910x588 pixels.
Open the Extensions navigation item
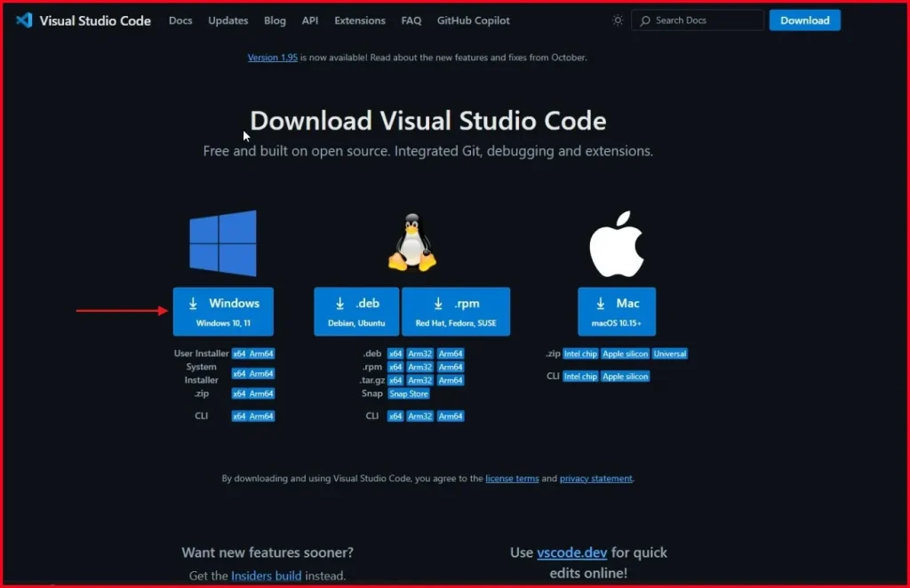point(360,20)
